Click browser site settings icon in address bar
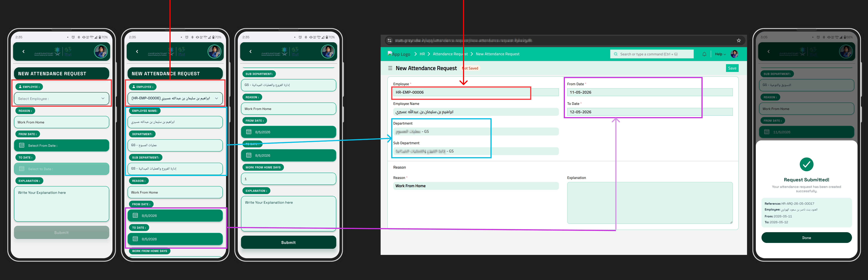 (390, 40)
